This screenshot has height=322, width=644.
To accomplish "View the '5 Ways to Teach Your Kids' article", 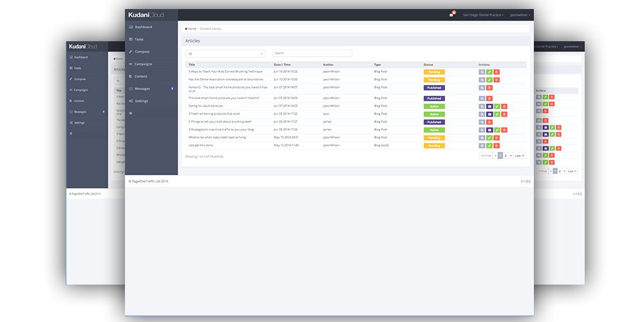I will point(482,72).
